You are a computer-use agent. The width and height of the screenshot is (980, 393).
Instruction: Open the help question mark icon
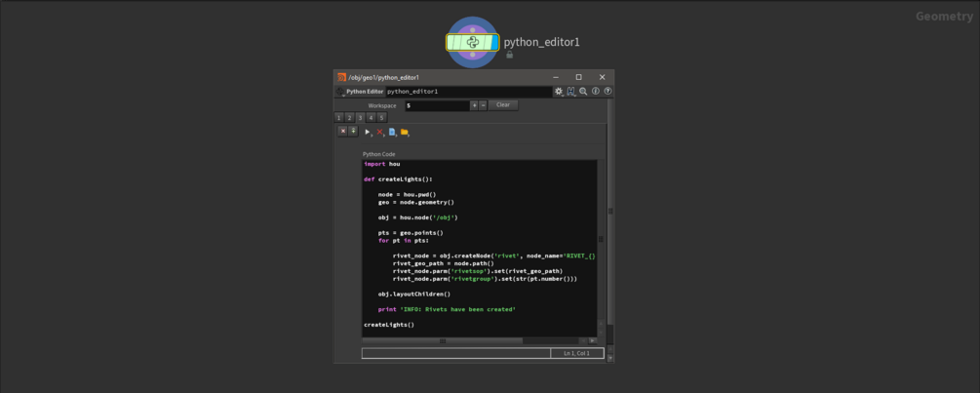click(608, 92)
